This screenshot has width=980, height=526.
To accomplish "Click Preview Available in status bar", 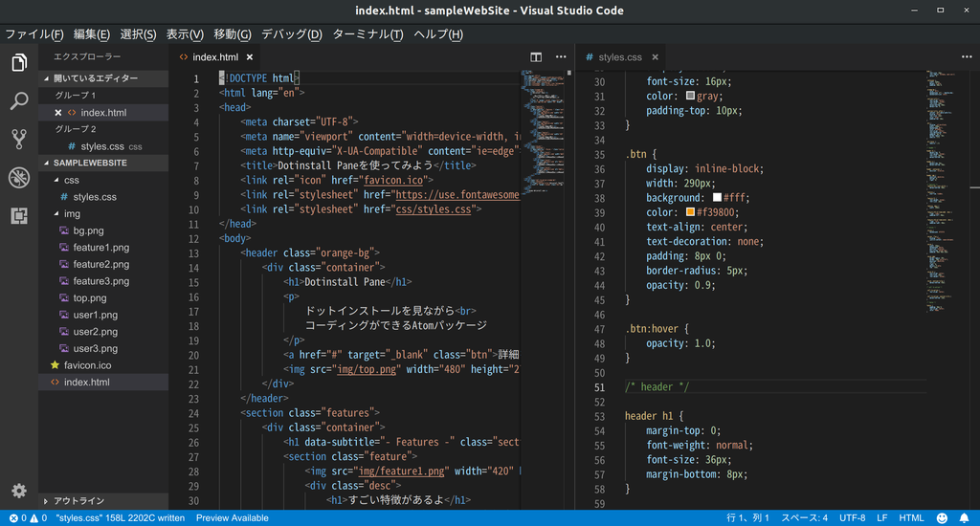I will [x=232, y=518].
